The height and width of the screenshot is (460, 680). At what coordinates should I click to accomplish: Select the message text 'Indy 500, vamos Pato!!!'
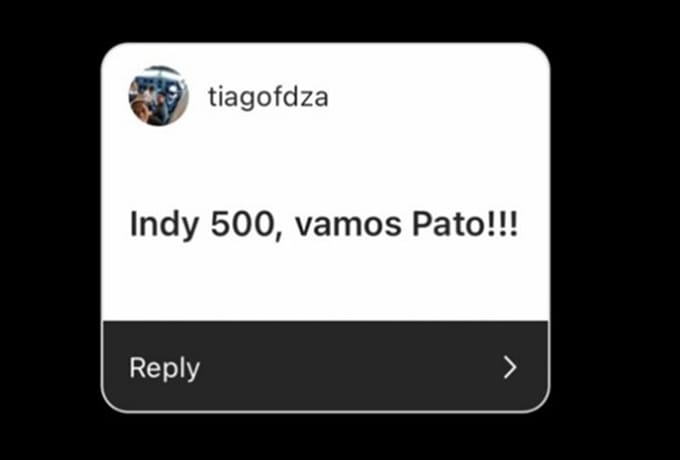point(324,225)
